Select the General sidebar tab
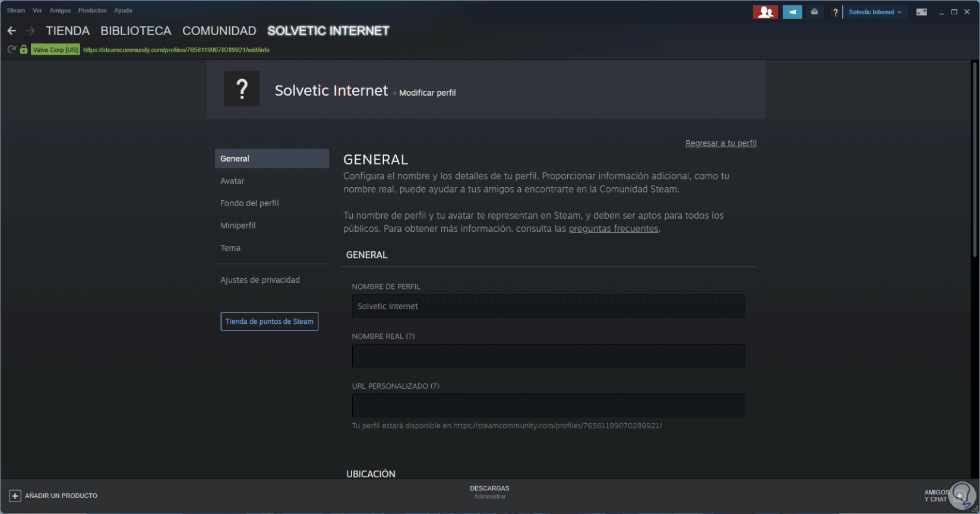Screen dimensions: 980x514 (x=272, y=159)
